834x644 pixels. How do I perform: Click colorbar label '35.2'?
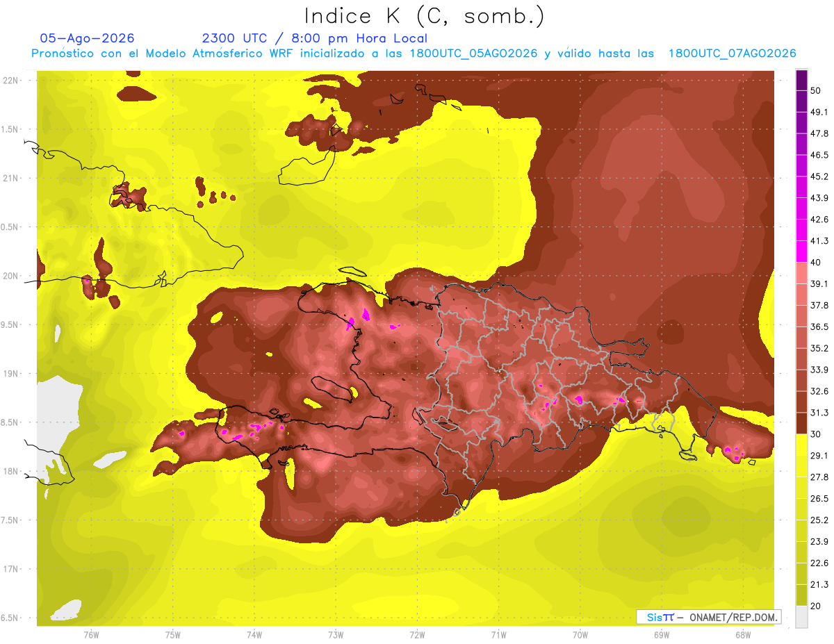pos(819,348)
